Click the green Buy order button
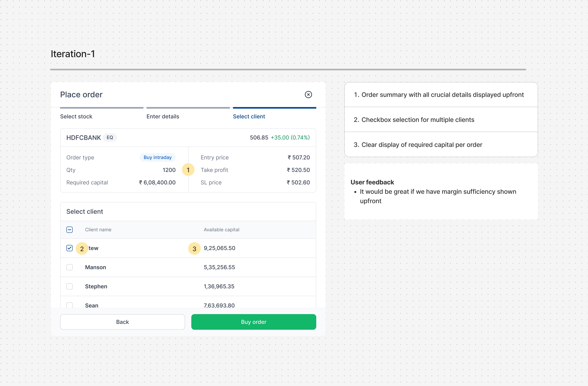 click(x=253, y=322)
